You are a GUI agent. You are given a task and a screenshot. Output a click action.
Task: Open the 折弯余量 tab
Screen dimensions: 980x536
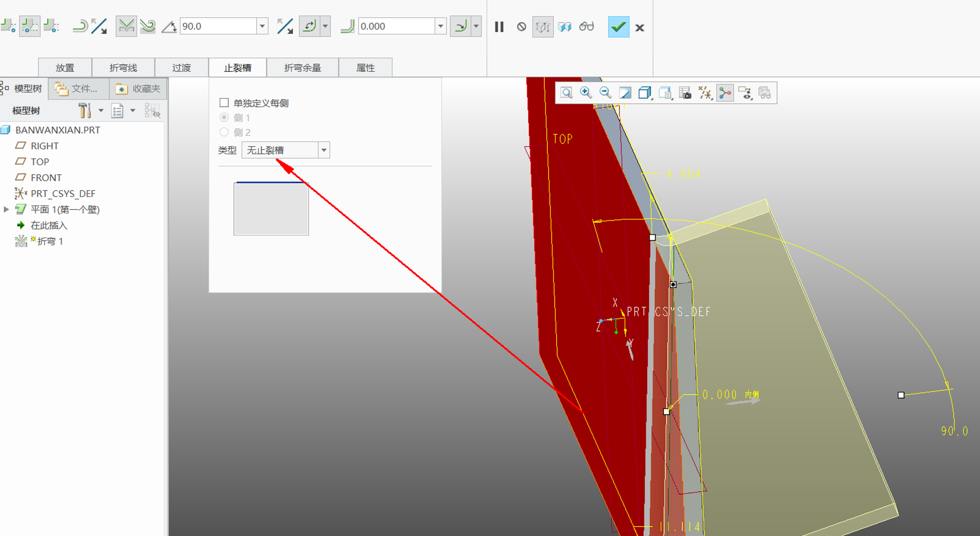tap(303, 68)
